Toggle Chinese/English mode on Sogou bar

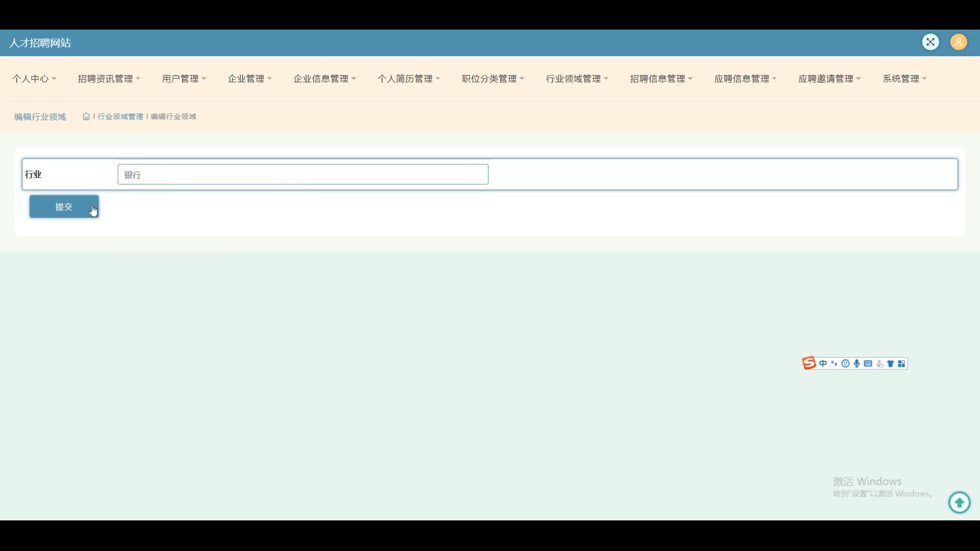823,363
